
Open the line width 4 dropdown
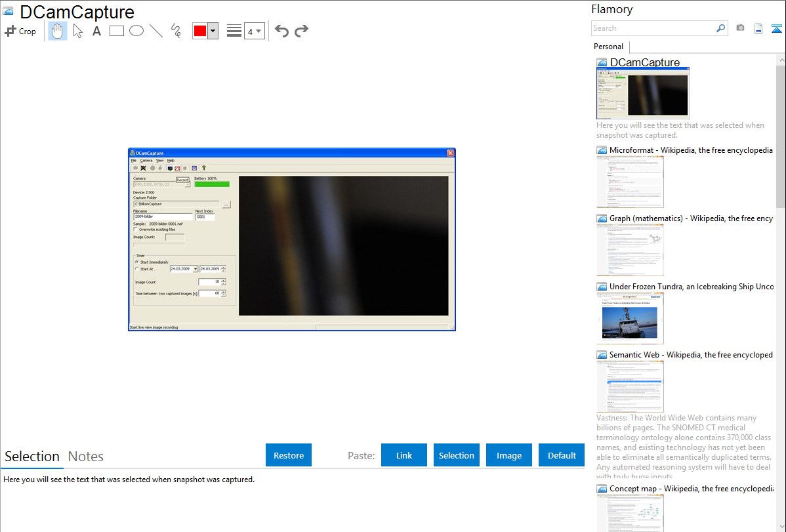coord(254,31)
